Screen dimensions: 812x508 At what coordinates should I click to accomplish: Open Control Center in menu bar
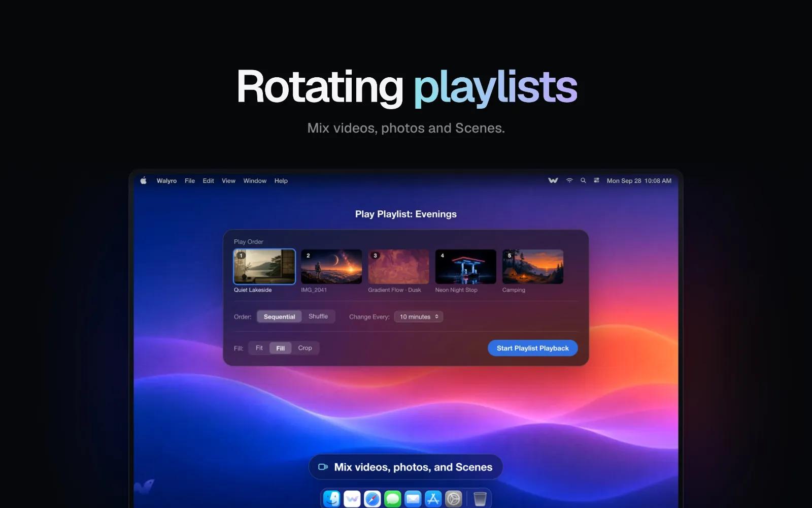tap(597, 180)
